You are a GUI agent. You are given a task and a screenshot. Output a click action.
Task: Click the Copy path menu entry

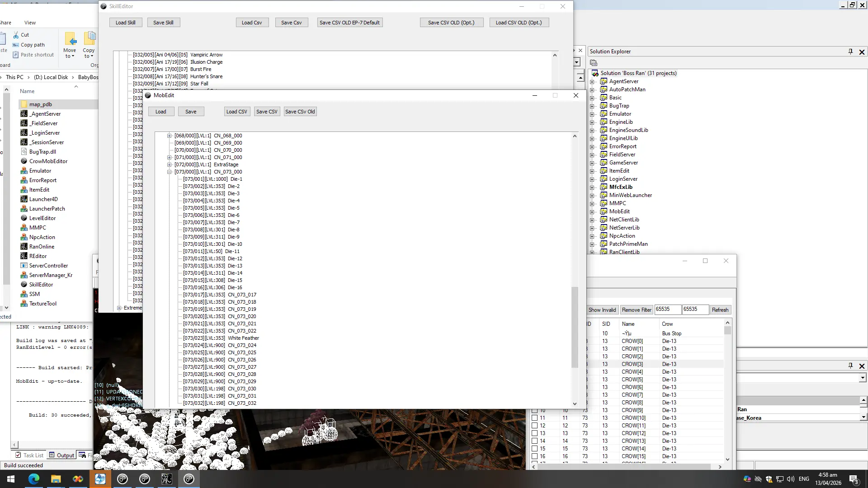pyautogui.click(x=29, y=45)
